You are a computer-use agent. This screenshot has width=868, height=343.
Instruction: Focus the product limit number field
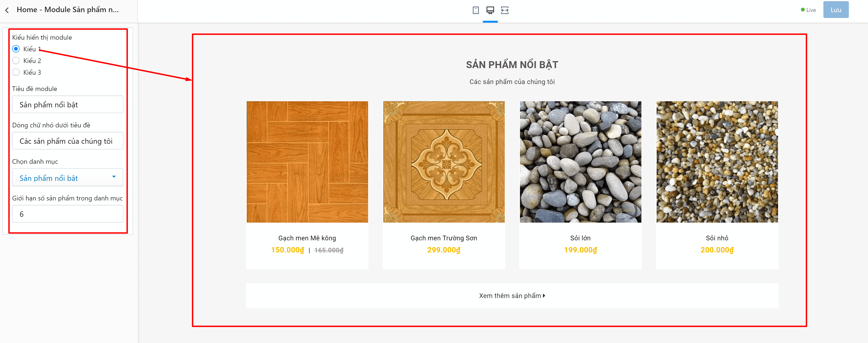68,214
